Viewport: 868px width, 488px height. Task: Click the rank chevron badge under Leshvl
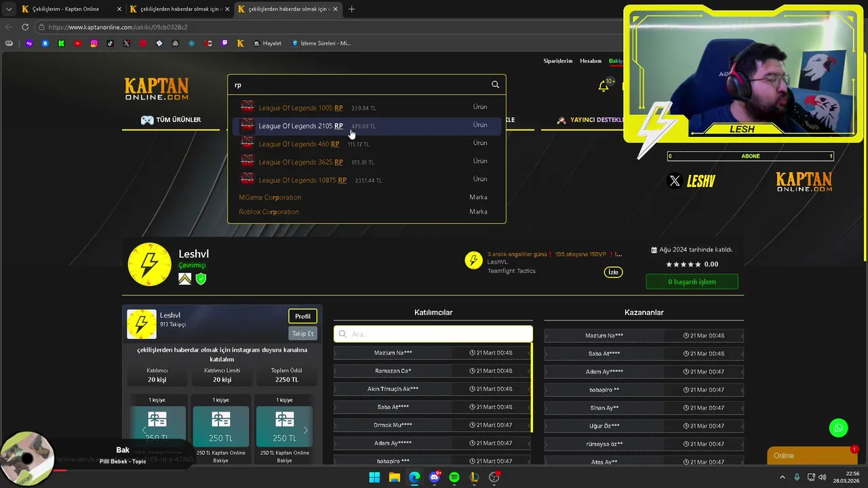pyautogui.click(x=184, y=279)
